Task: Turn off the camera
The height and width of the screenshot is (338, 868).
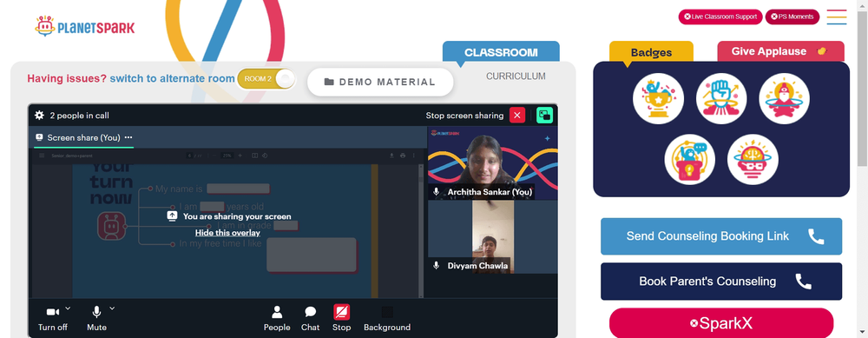Action: [x=53, y=318]
